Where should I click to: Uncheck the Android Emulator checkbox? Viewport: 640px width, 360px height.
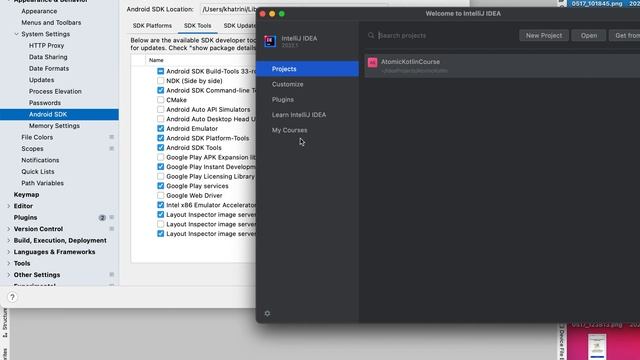[x=160, y=129]
